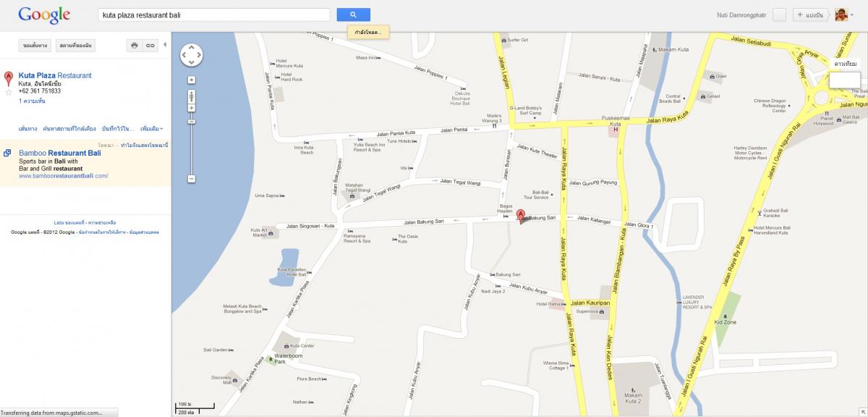868x417 pixels.
Task: Open the www.bamboorestaurantbali.com link
Action: click(64, 176)
